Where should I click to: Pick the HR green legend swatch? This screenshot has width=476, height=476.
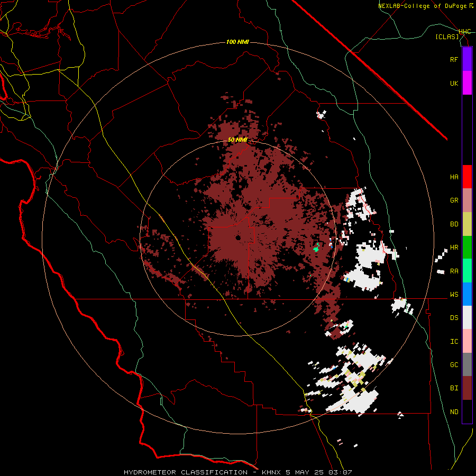[x=467, y=247]
